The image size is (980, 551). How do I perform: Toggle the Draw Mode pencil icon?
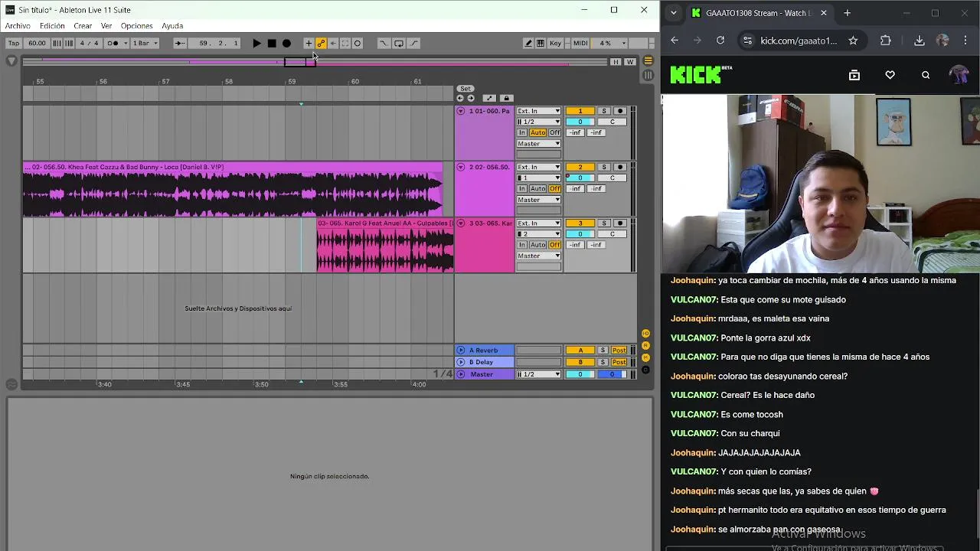point(528,44)
